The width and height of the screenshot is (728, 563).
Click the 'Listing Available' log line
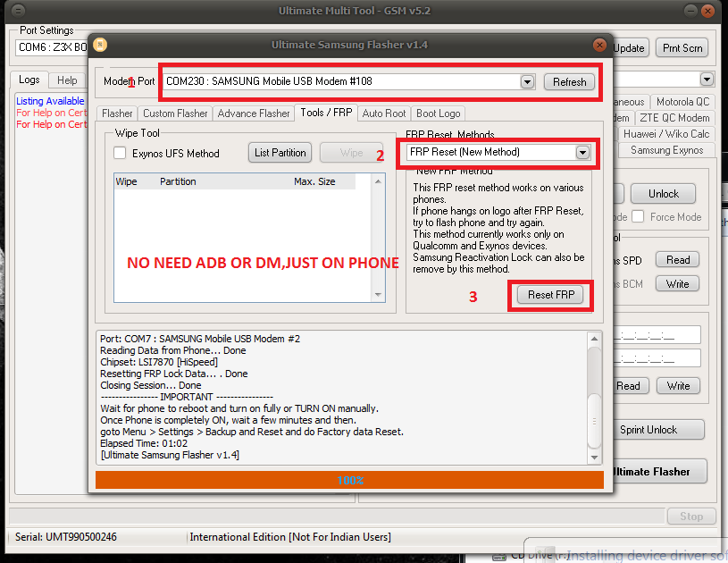[x=51, y=101]
